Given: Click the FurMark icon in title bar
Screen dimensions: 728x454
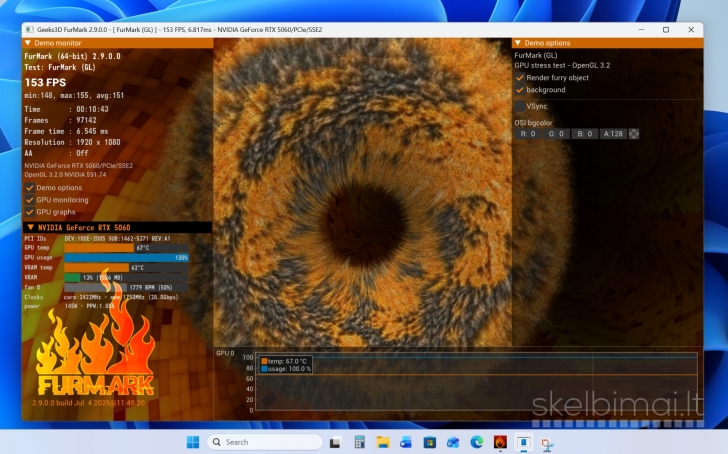Looking at the screenshot, I should tap(29, 30).
